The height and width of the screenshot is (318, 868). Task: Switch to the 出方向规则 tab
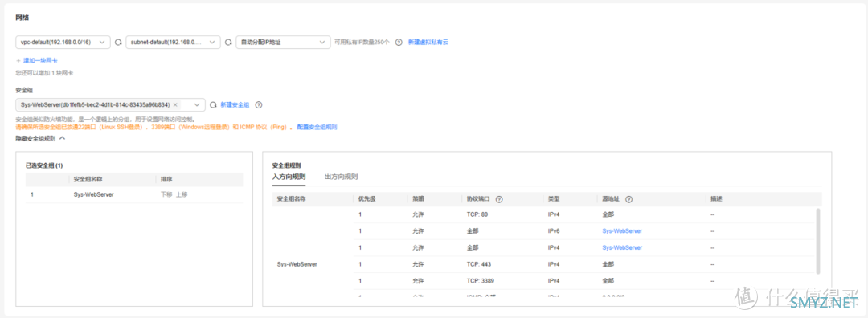[341, 177]
